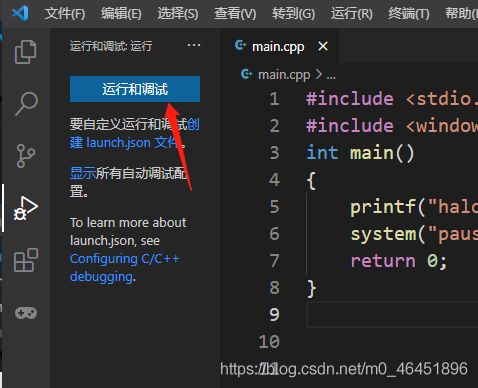The width and height of the screenshot is (478, 388).
Task: Click the system call on line 6
Action: (383, 234)
